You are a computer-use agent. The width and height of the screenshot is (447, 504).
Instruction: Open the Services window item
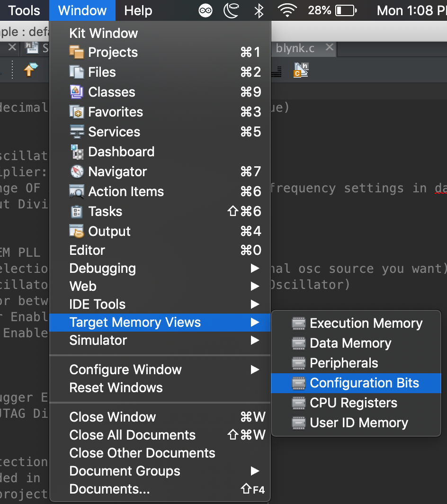click(x=114, y=132)
